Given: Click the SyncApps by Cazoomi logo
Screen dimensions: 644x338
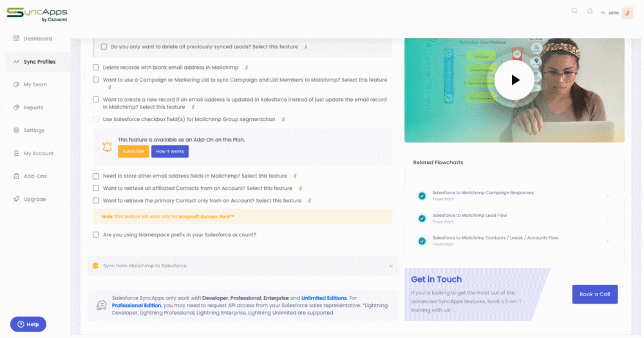Looking at the screenshot, I should [37, 14].
